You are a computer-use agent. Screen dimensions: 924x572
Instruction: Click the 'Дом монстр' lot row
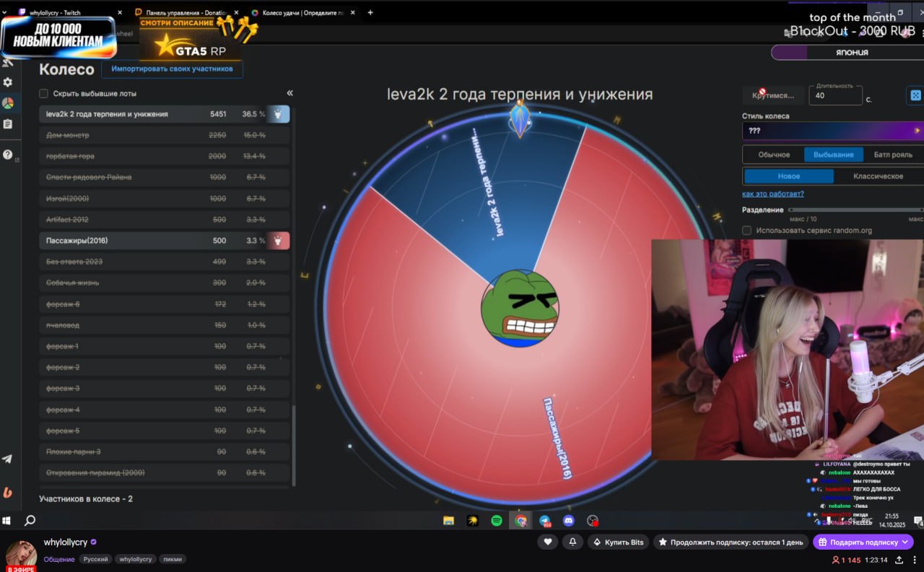pos(165,135)
